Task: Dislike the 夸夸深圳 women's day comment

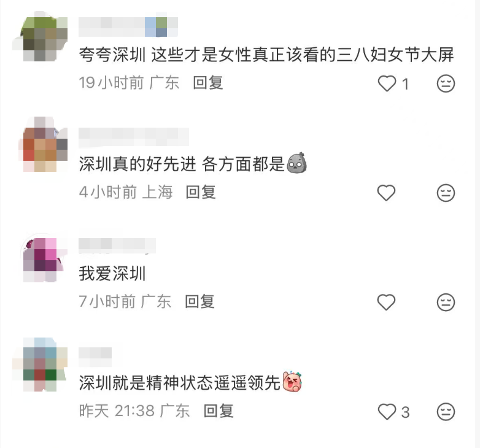Action: pos(446,83)
